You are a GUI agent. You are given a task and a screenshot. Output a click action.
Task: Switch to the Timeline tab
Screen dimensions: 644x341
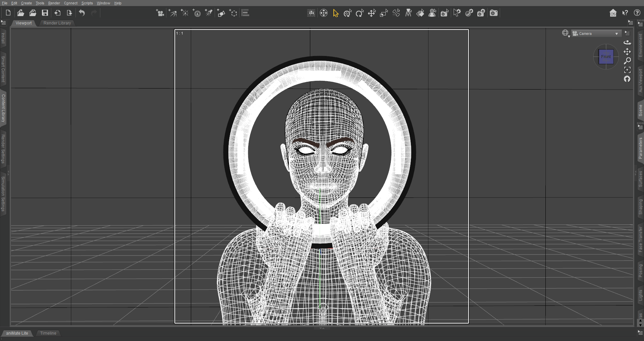(48, 333)
